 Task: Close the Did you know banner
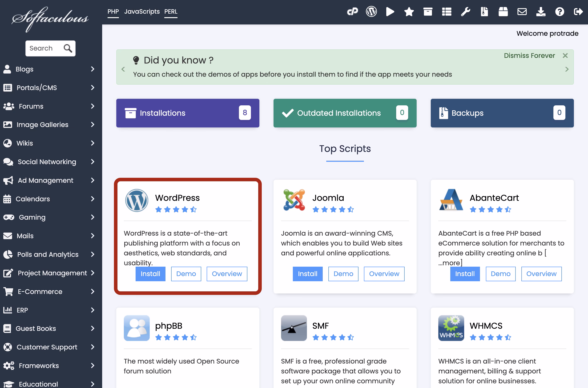(565, 55)
